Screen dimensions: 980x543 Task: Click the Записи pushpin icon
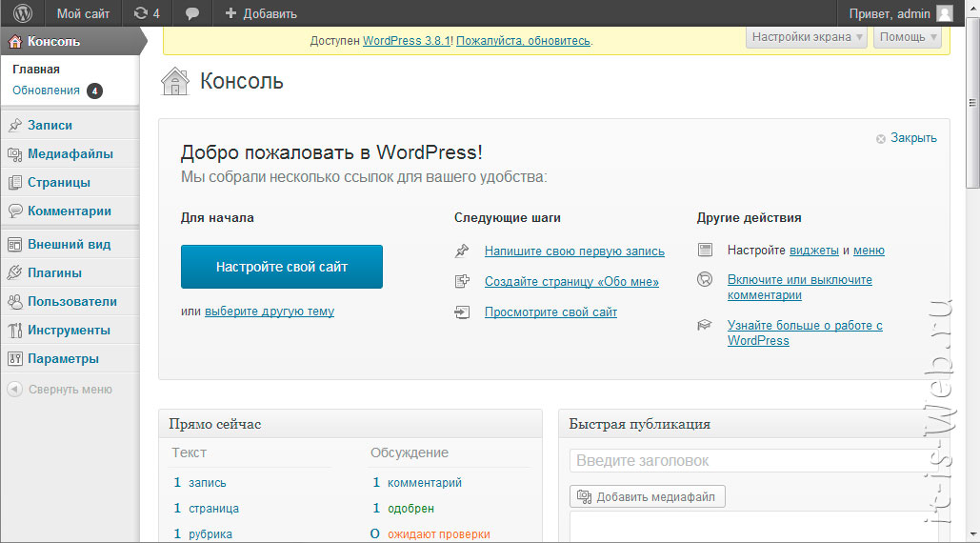(15, 125)
